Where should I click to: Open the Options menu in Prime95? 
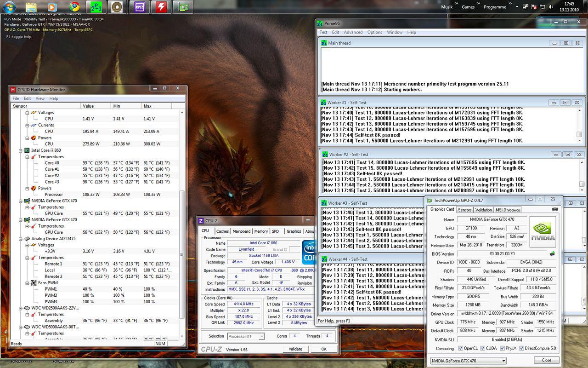pos(374,32)
